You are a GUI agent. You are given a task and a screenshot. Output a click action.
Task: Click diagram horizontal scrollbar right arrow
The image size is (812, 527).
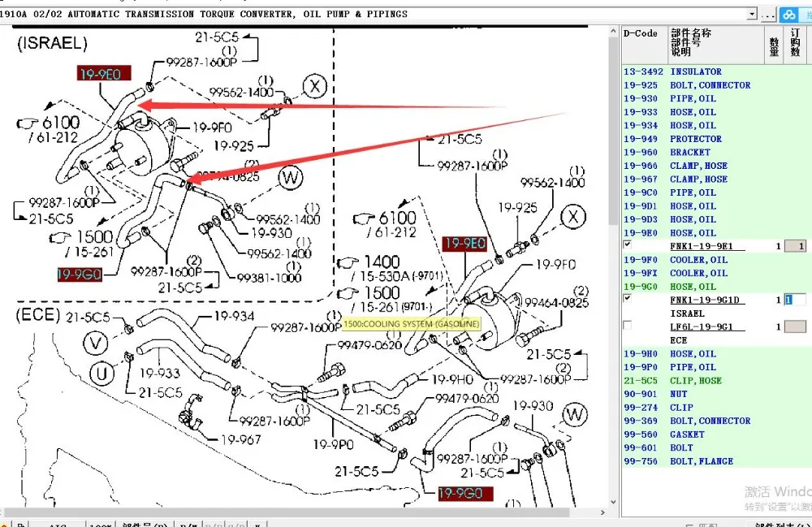point(603,512)
